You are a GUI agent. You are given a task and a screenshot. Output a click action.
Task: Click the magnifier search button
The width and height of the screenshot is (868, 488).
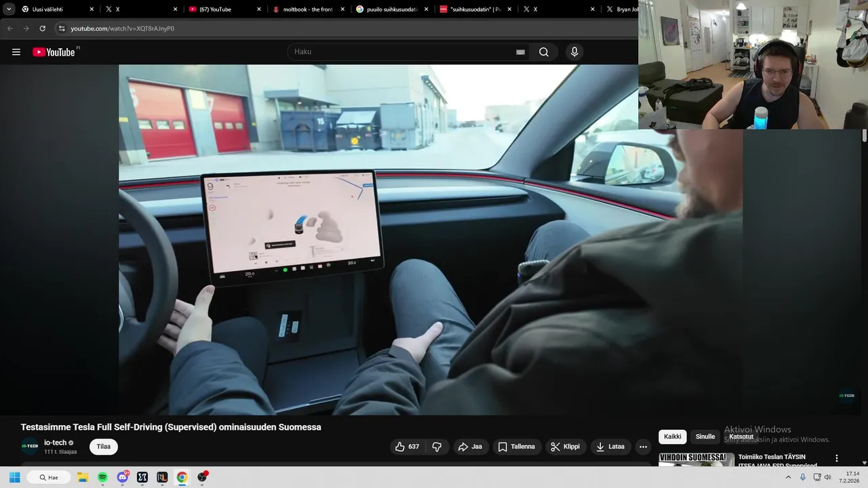click(x=544, y=52)
